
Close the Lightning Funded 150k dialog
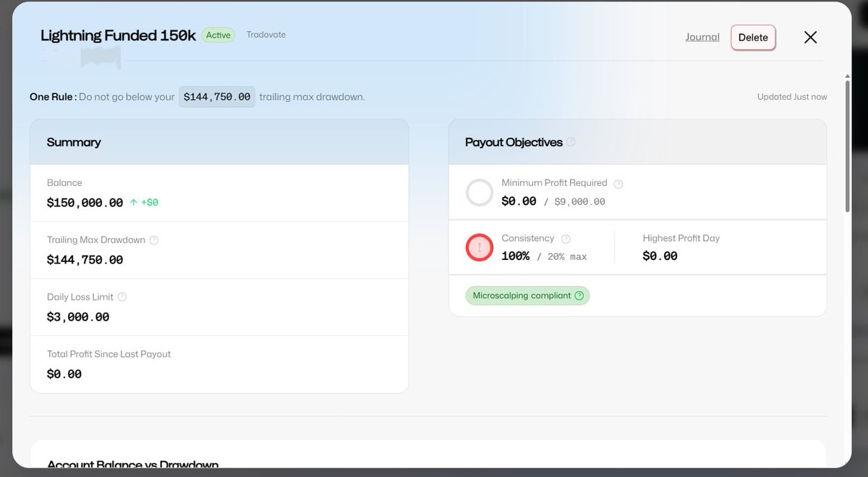[810, 37]
